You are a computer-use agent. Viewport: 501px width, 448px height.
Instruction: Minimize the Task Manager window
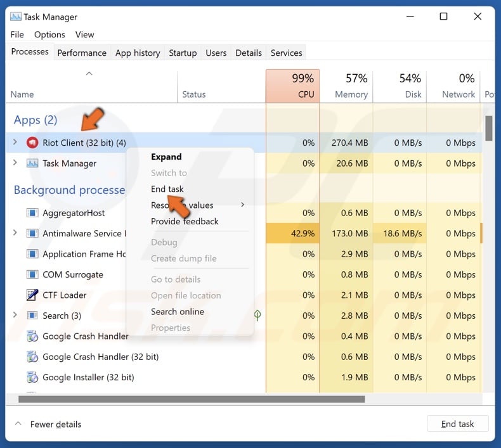pyautogui.click(x=410, y=16)
